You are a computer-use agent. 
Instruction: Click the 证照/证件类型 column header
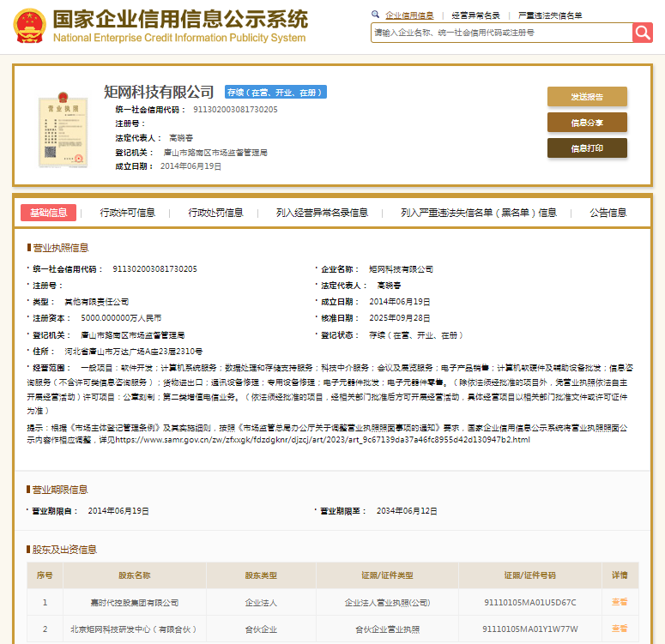point(387,575)
